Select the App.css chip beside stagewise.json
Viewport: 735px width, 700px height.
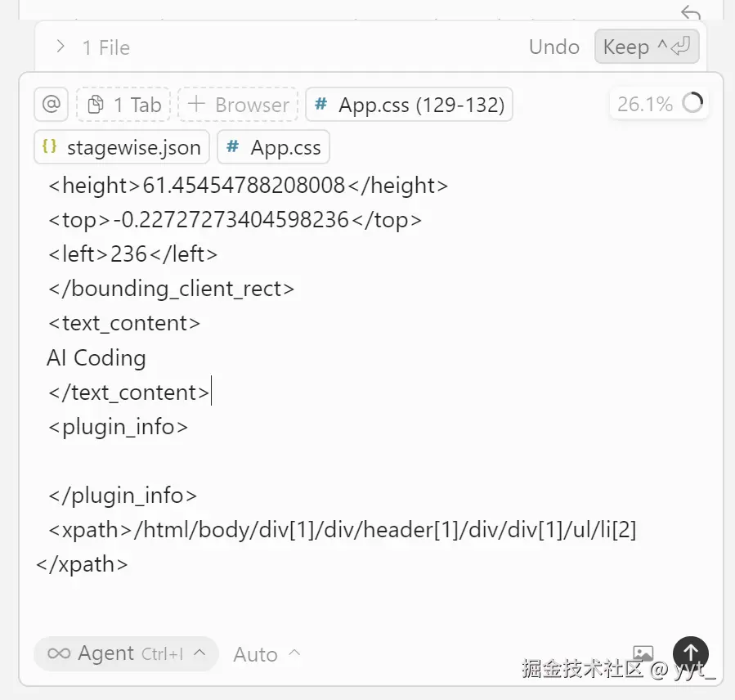[x=273, y=147]
